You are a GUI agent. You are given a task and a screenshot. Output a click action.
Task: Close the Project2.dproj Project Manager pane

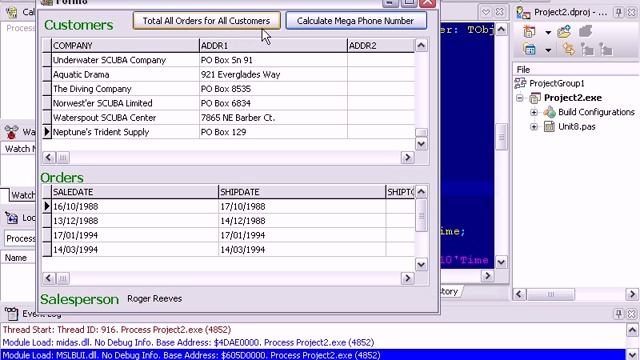pyautogui.click(x=631, y=12)
